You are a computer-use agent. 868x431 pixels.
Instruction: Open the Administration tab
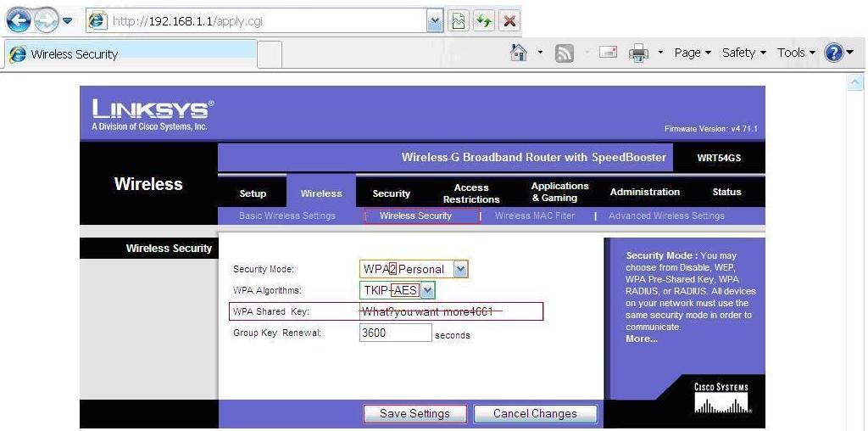pyautogui.click(x=644, y=192)
